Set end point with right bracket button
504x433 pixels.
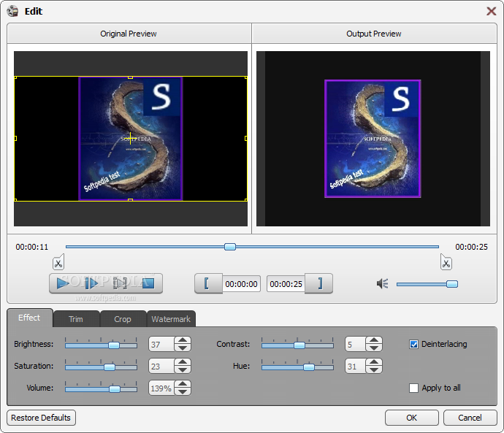click(x=318, y=283)
